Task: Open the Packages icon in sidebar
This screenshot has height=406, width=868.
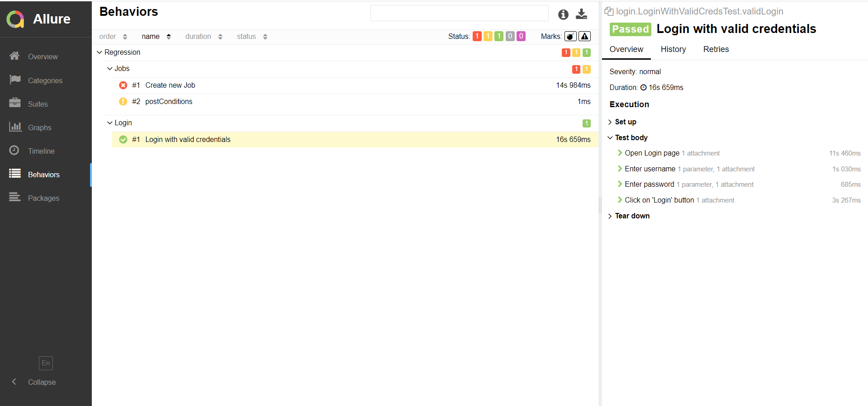Action: tap(15, 197)
